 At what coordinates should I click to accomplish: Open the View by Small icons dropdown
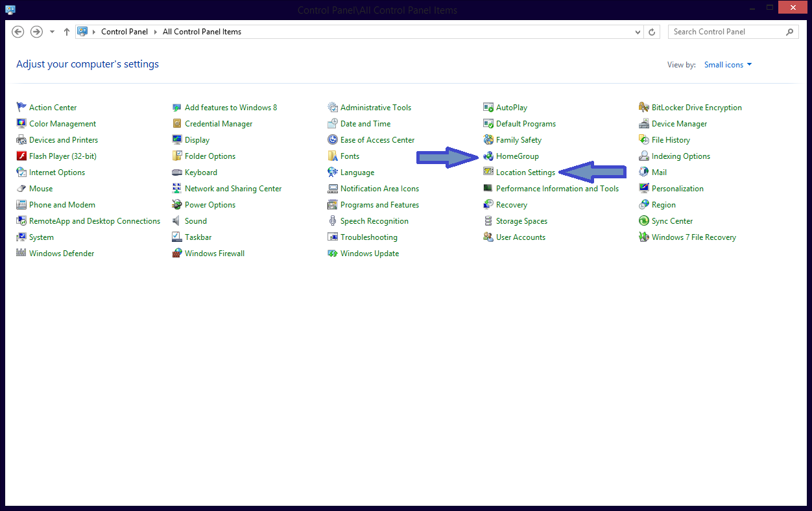(728, 65)
